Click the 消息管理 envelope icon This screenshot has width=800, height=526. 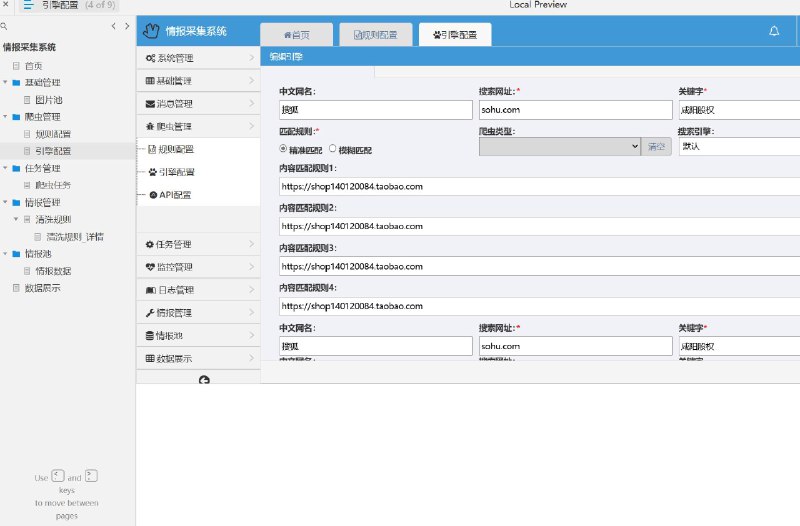click(x=150, y=104)
